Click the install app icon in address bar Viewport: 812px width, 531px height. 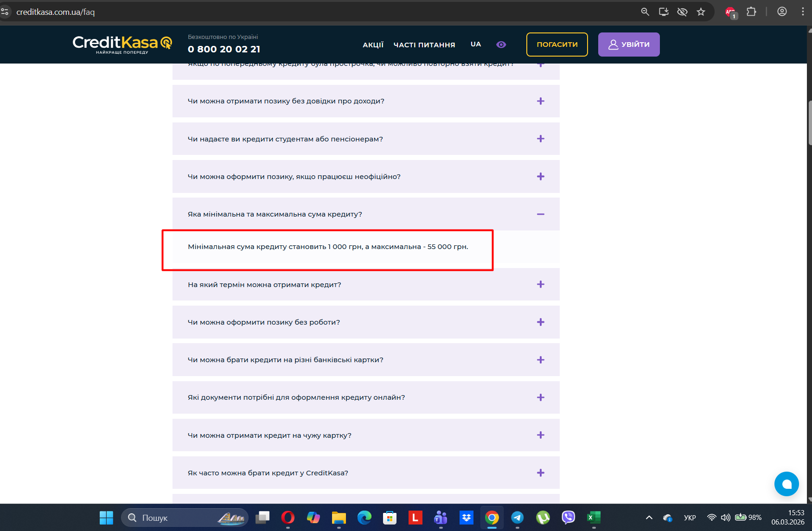(x=664, y=12)
